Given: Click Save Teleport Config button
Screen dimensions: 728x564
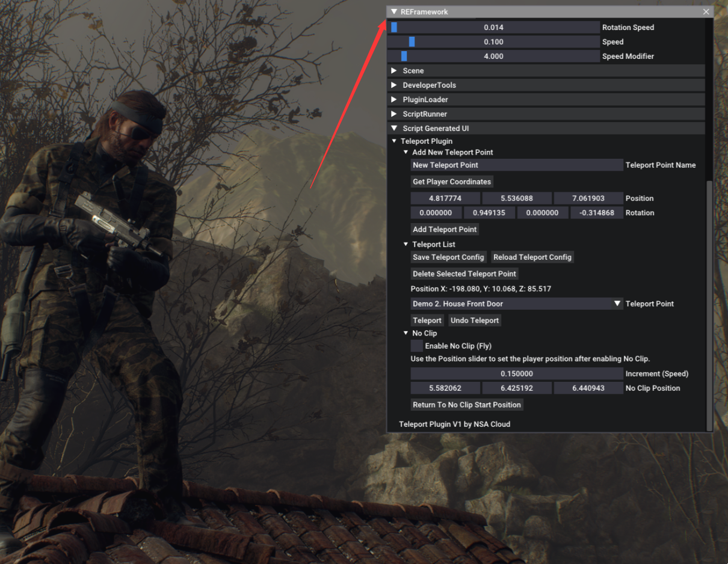Looking at the screenshot, I should coord(448,257).
